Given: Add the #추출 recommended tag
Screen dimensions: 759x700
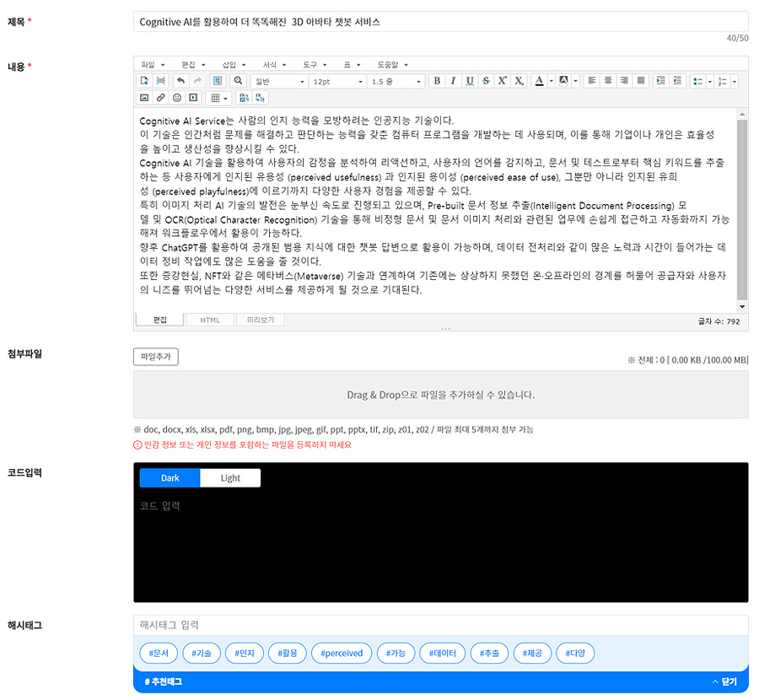Looking at the screenshot, I should [x=489, y=653].
